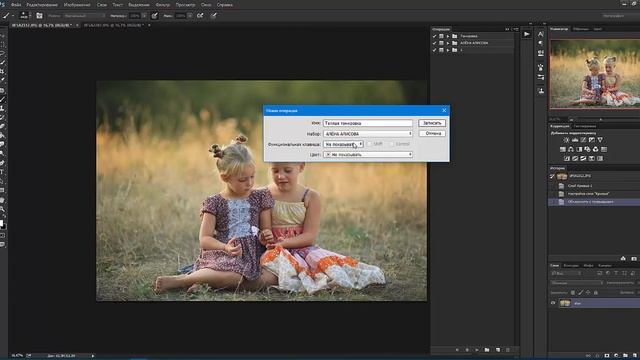Open the Файл menu
The height and width of the screenshot is (360, 640).
(16, 5)
